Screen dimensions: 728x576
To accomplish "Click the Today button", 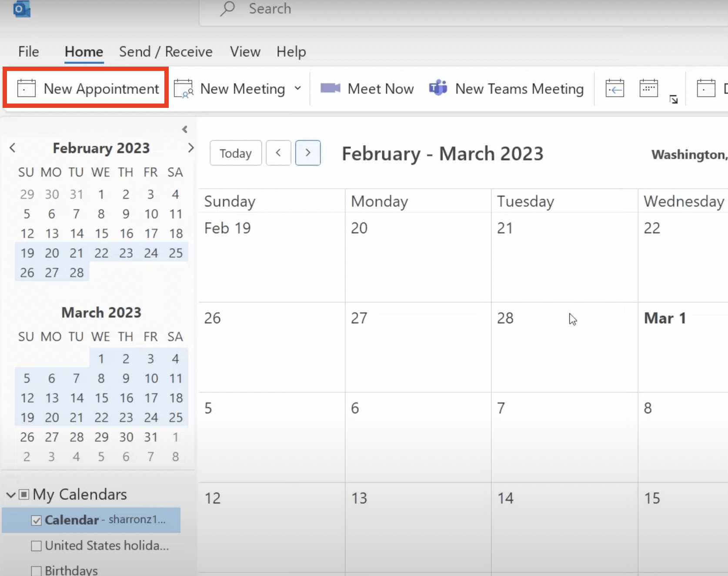I will pyautogui.click(x=236, y=153).
